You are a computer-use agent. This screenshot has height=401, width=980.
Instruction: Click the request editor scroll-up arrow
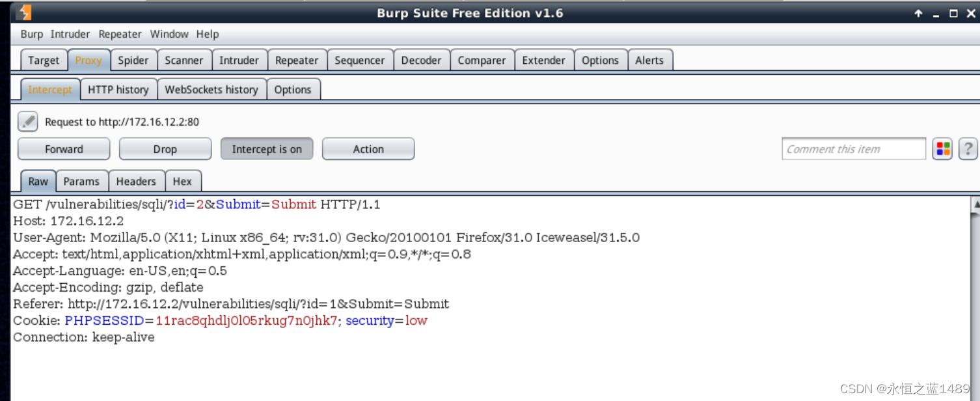pyautogui.click(x=975, y=204)
